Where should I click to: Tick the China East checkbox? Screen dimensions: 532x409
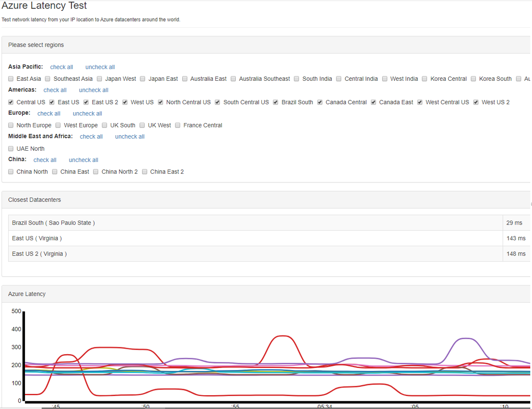coord(55,172)
